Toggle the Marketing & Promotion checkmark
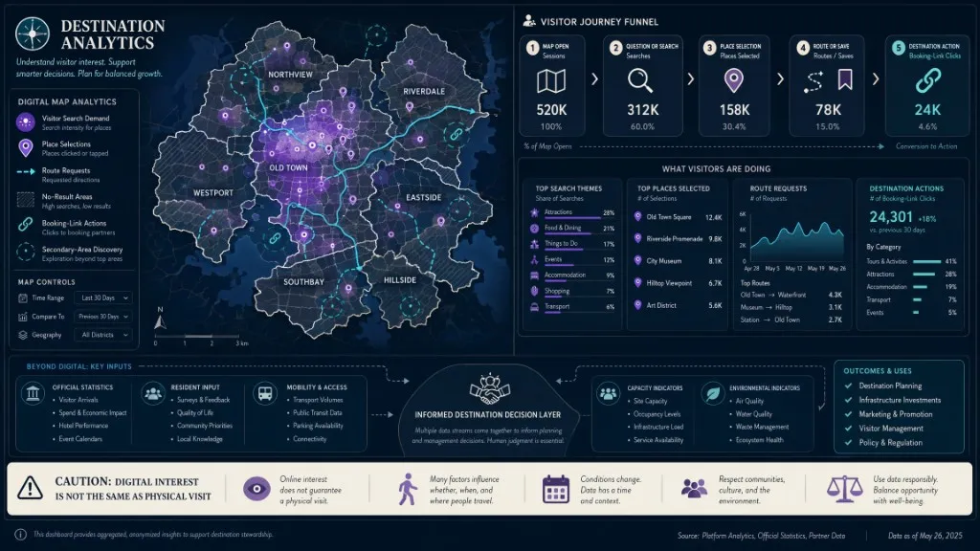 (848, 414)
